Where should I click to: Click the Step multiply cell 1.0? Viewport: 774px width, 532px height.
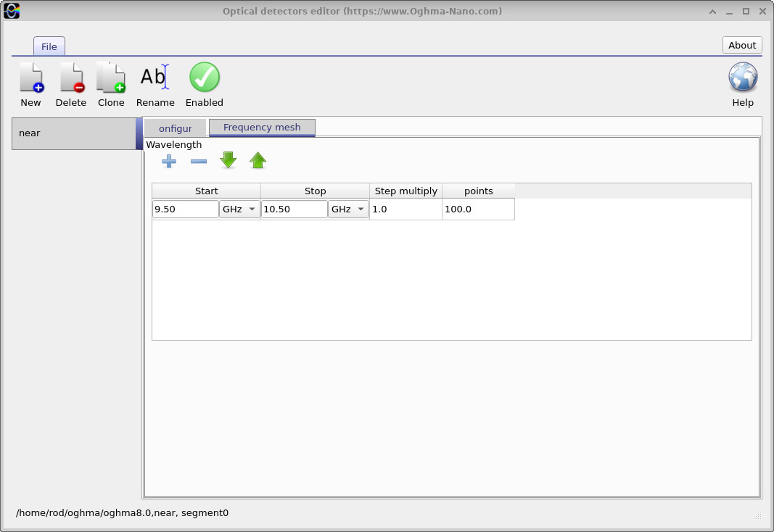[405, 209]
